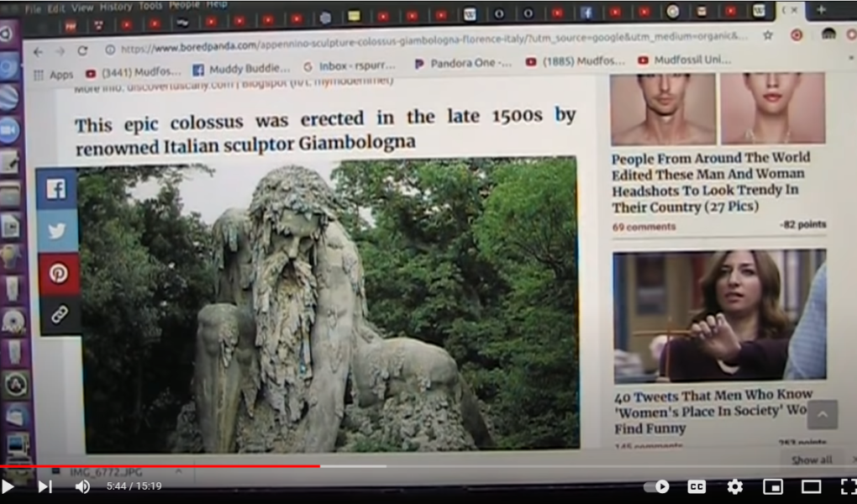The width and height of the screenshot is (857, 504).
Task: Enter fullscreen mode
Action: pos(847,486)
